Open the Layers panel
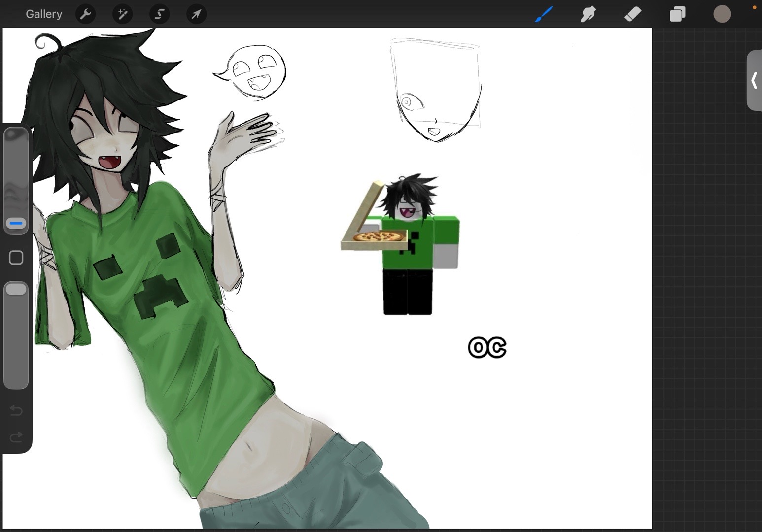This screenshot has width=762, height=532. coord(678,14)
